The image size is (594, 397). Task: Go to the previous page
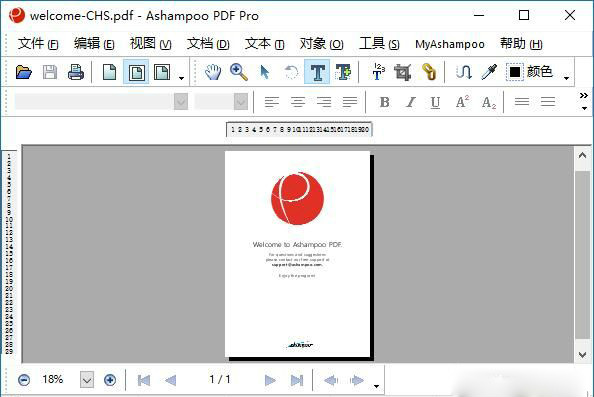[170, 380]
